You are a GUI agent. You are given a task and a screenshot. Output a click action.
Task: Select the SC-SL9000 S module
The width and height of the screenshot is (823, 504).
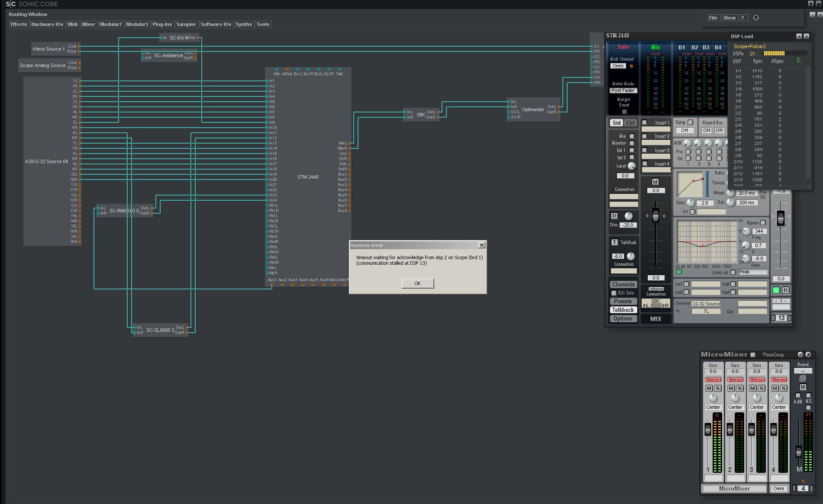(x=160, y=330)
